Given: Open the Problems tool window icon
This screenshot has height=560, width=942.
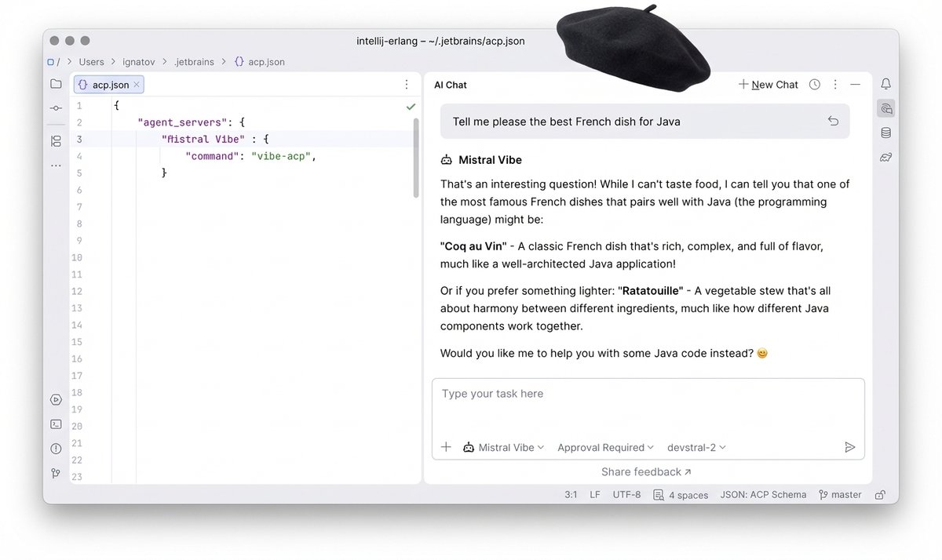Looking at the screenshot, I should click(x=56, y=449).
